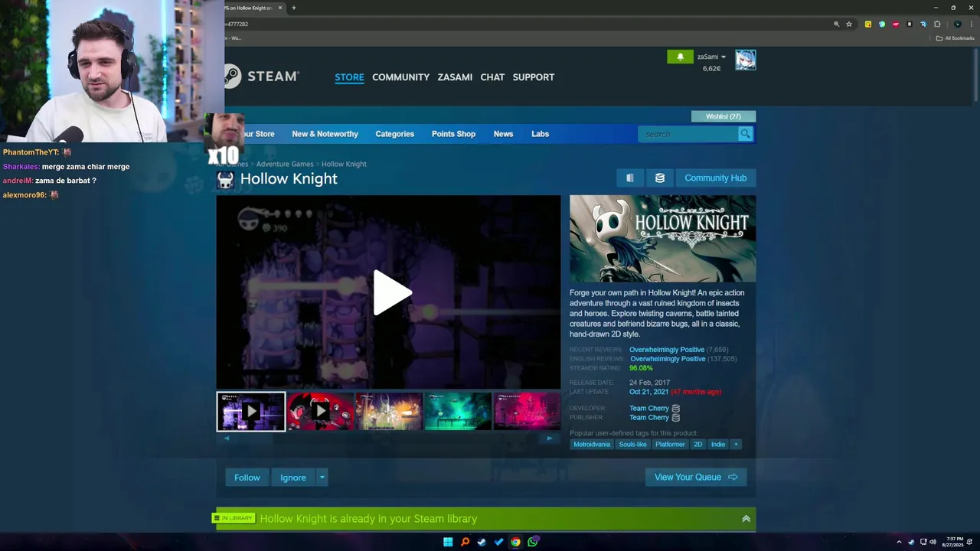Click the search magnifier icon in the store bar
The width and height of the screenshot is (980, 551).
(x=745, y=134)
